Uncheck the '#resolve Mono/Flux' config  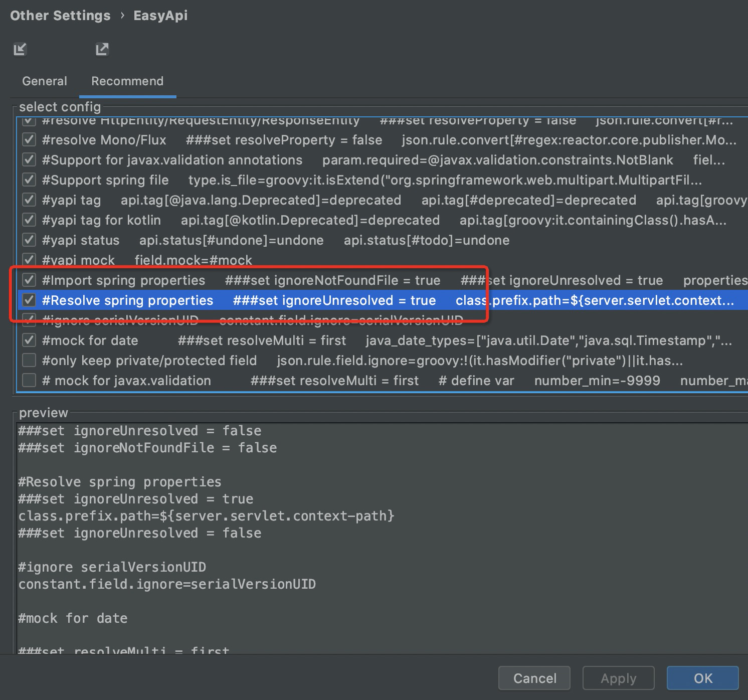click(29, 139)
